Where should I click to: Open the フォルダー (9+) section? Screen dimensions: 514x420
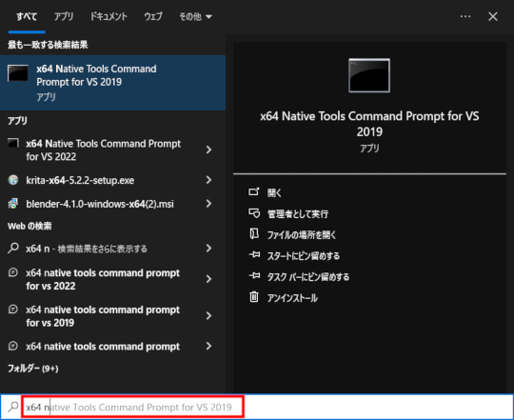(x=32, y=369)
